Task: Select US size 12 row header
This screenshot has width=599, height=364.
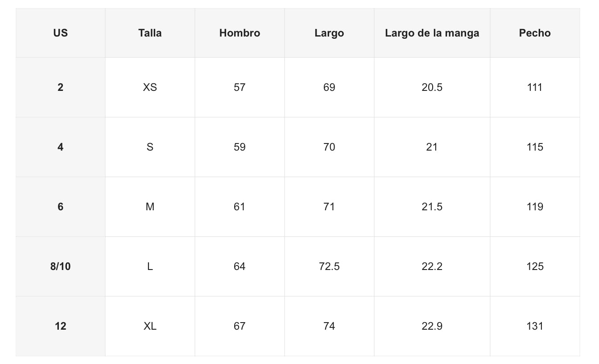Action: tap(60, 326)
